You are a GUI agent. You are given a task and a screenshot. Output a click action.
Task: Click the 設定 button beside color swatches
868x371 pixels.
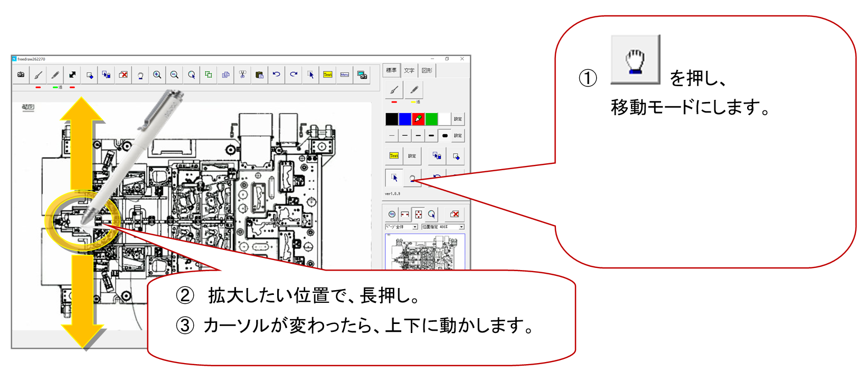point(458,119)
